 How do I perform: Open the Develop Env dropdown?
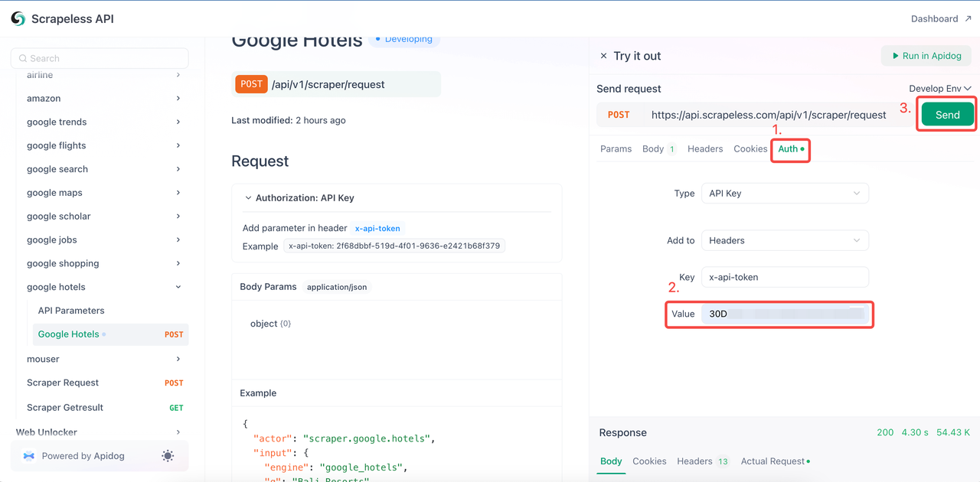[940, 89]
